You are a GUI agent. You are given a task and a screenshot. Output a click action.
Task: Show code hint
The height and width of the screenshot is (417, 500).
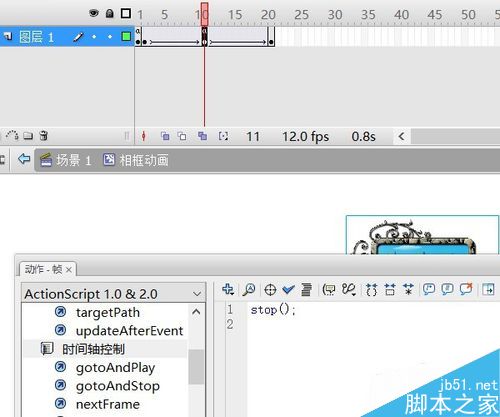pos(329,289)
